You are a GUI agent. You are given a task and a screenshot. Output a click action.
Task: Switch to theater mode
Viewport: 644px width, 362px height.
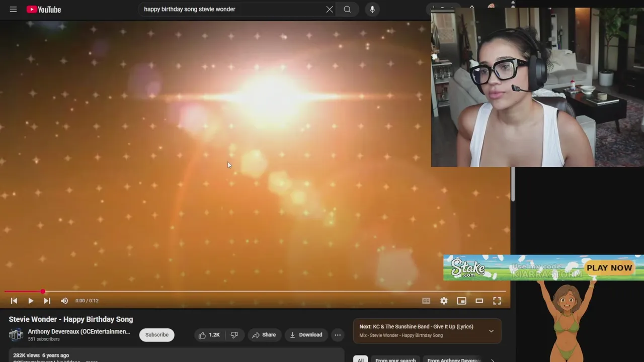point(479,301)
